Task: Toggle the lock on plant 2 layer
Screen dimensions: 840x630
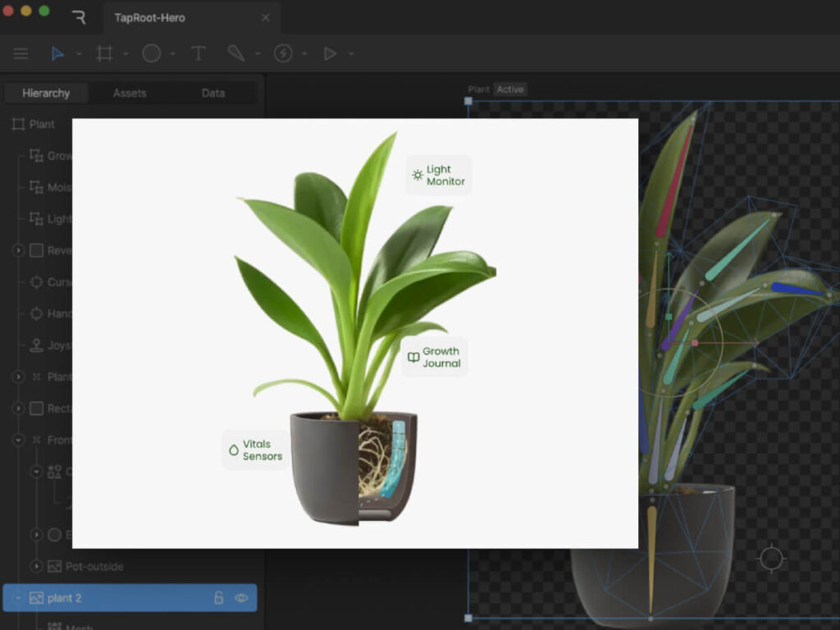Action: pyautogui.click(x=219, y=598)
